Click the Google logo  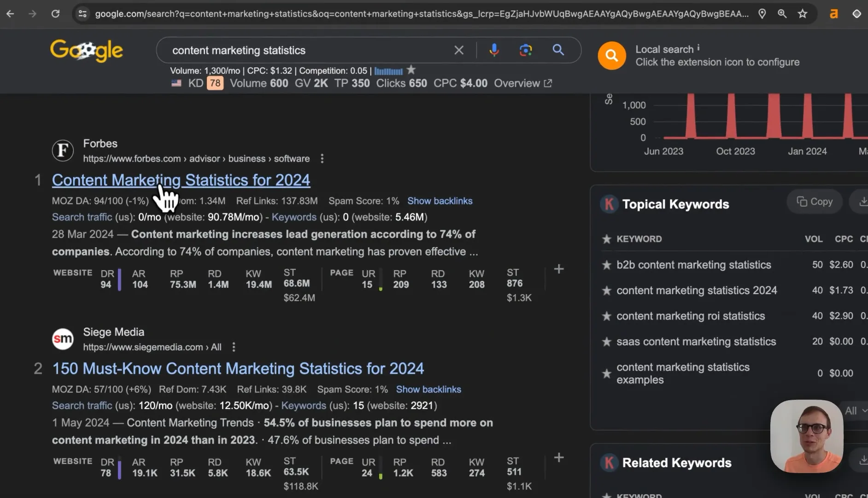(87, 51)
